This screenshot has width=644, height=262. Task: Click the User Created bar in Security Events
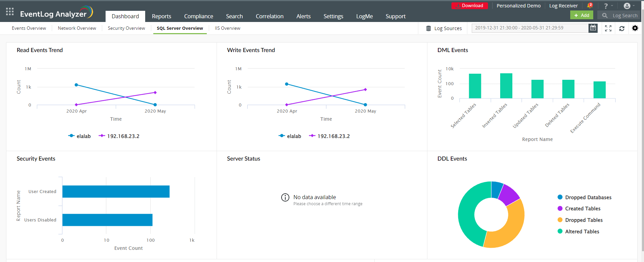pyautogui.click(x=116, y=192)
